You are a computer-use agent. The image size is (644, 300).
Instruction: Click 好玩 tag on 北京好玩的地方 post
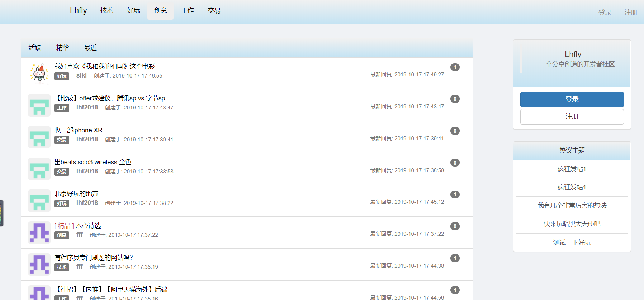62,203
